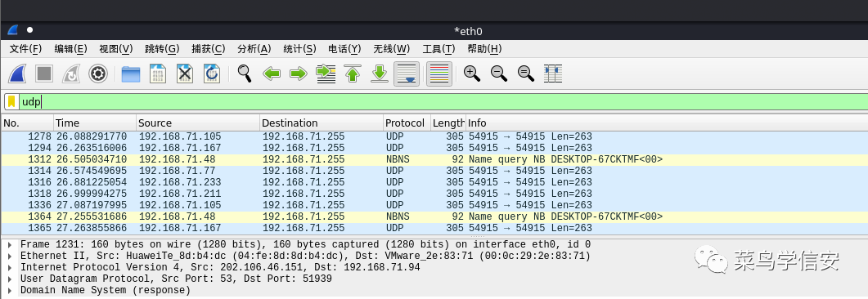The image size is (868, 299).
Task: Go to specified packet icon
Action: coord(326,74)
